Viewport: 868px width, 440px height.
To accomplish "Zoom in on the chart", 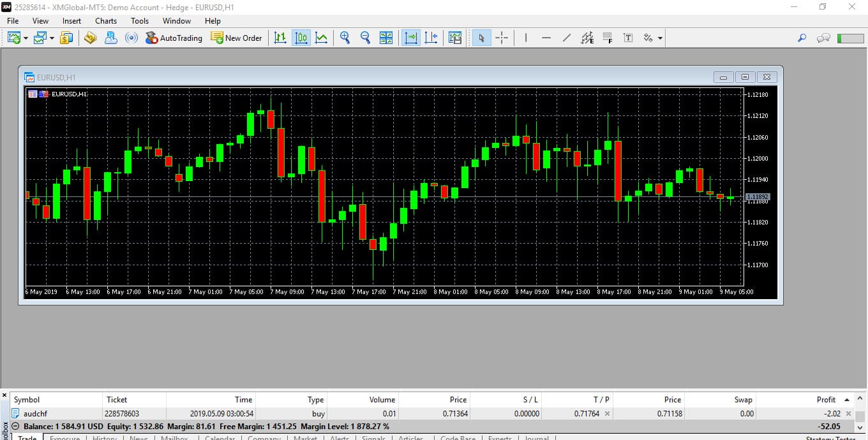I will point(345,38).
